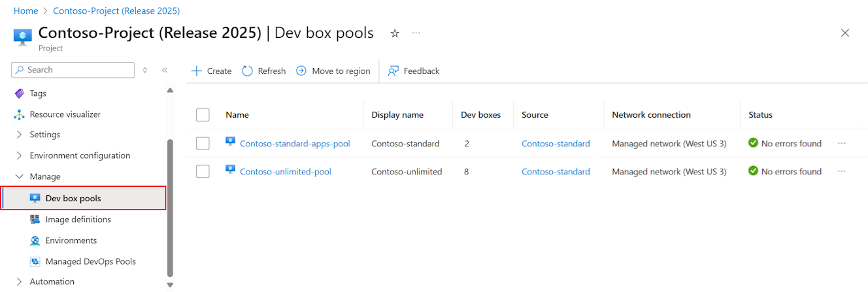Click the sidebar vertical scrollbar
Viewport: 868px width, 292px height.
(170, 208)
